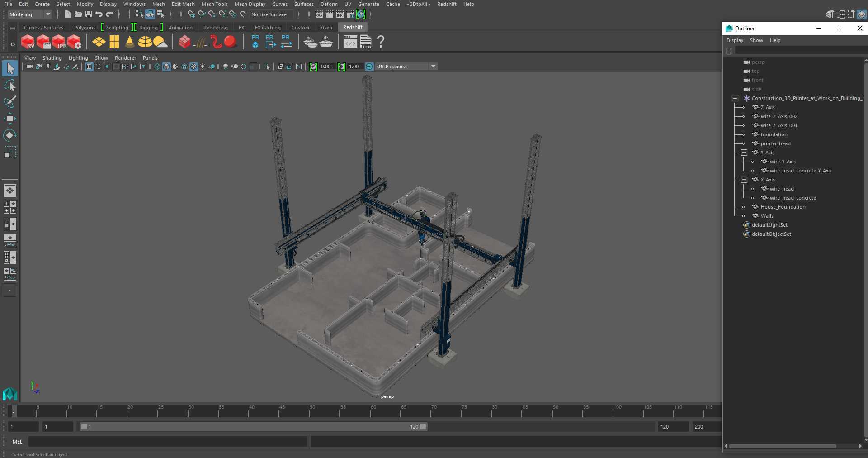Open the Mesh Tools menu

[214, 4]
